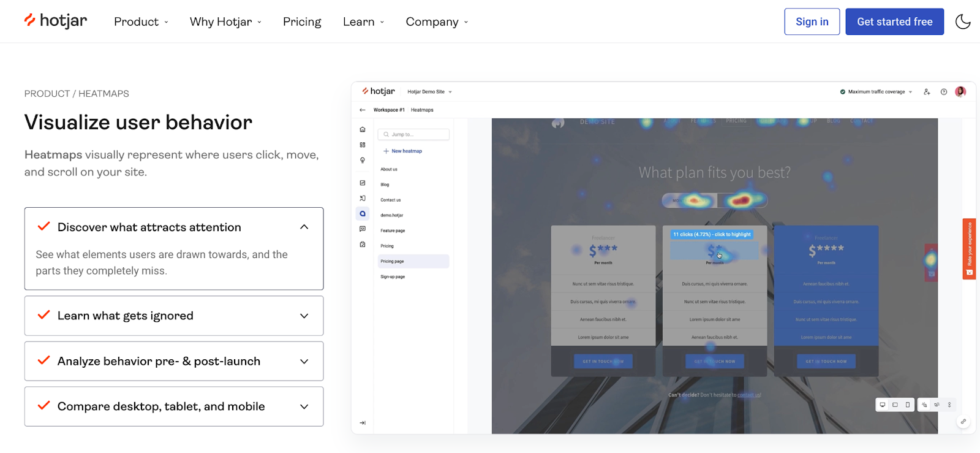Select the active Heatmaps icon in sidebar
The height and width of the screenshot is (453, 980).
click(x=363, y=214)
